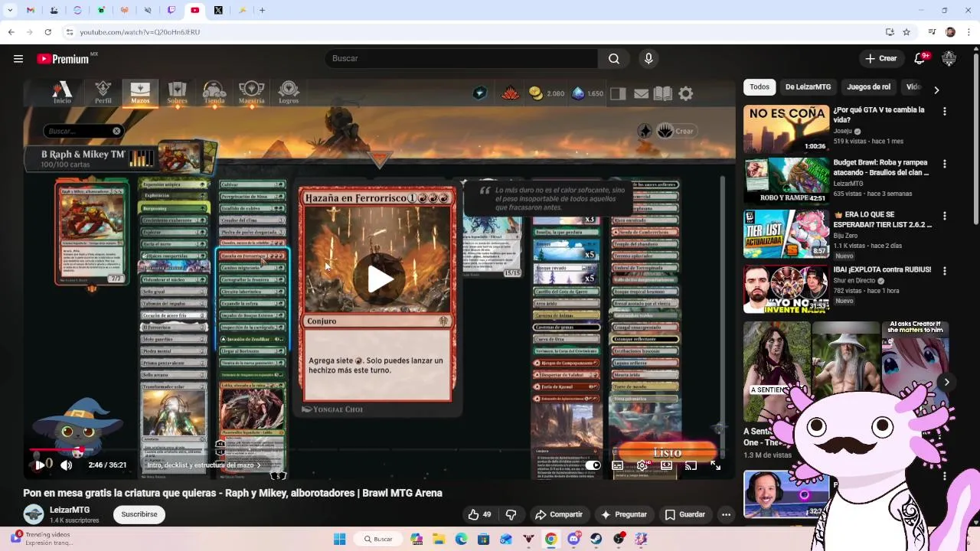Open player settings gear icon
Screen dimensions: 980x551
[642, 465]
